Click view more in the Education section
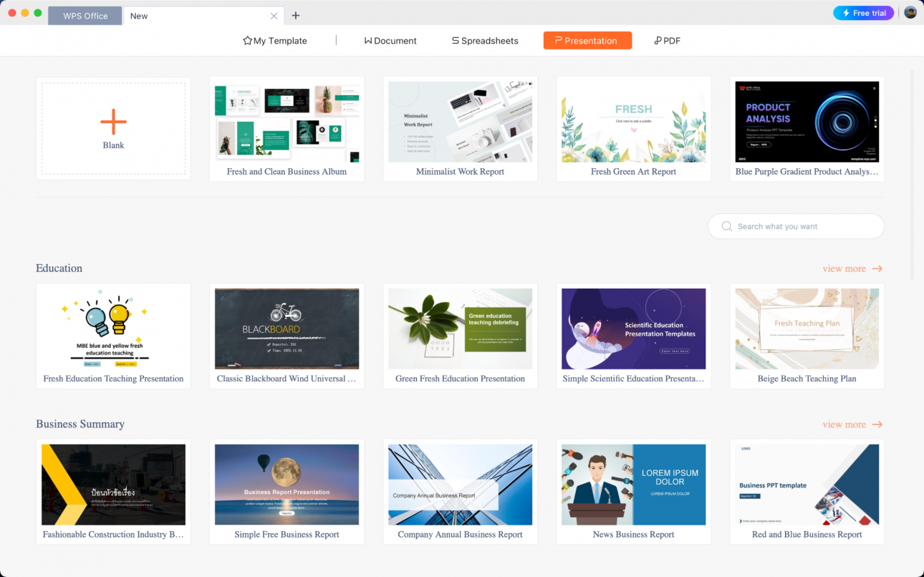Viewport: 924px width, 577px height. click(x=852, y=268)
